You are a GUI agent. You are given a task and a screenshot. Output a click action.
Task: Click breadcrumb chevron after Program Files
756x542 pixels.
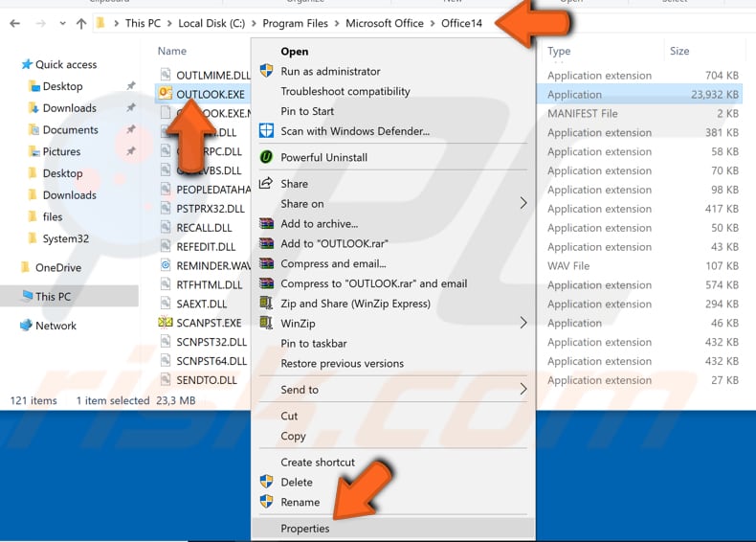(x=337, y=23)
